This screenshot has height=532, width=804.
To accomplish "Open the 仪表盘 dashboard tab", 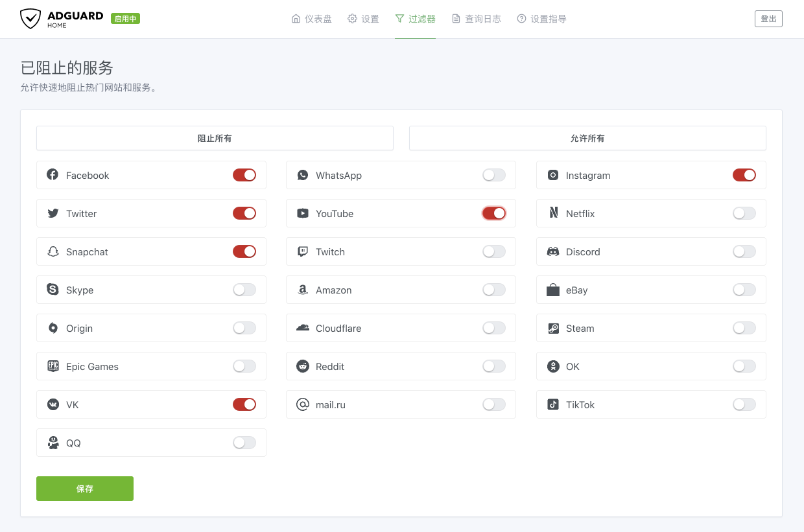I will pyautogui.click(x=312, y=19).
